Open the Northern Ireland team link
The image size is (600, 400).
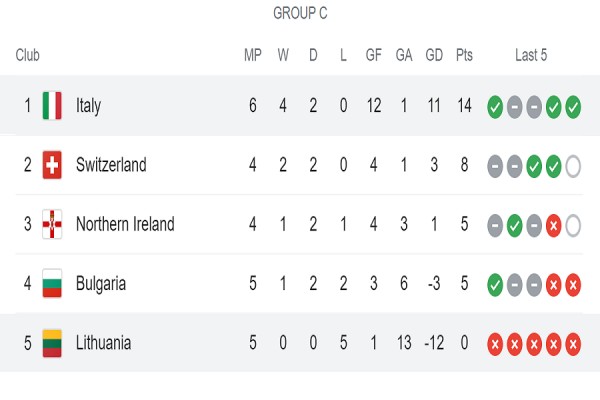[125, 224]
